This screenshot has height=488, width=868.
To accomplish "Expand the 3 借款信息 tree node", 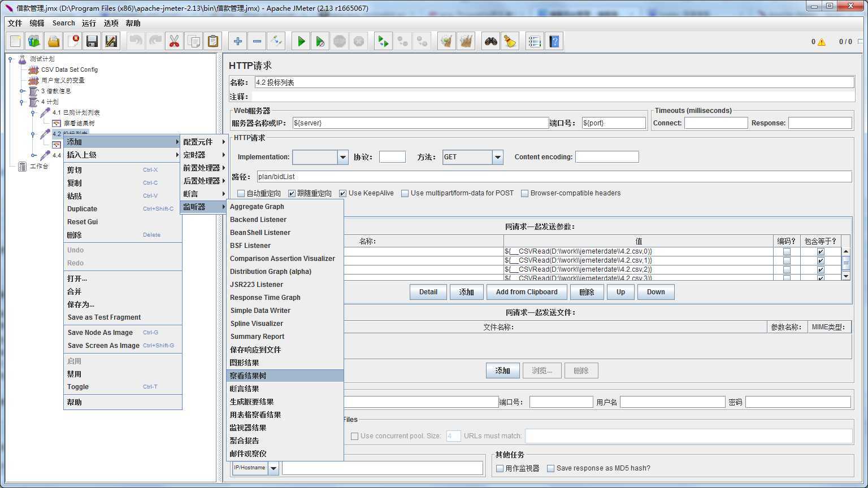I will click(x=22, y=91).
